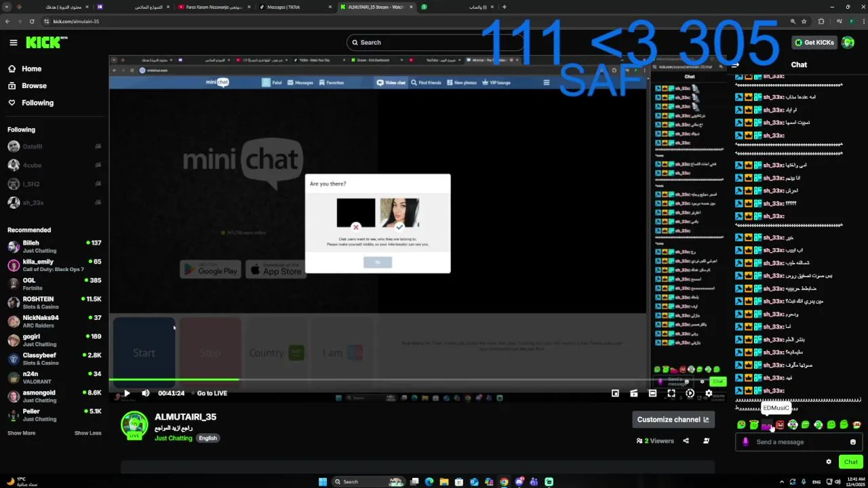Open the Kick hamburger menu

[14, 43]
